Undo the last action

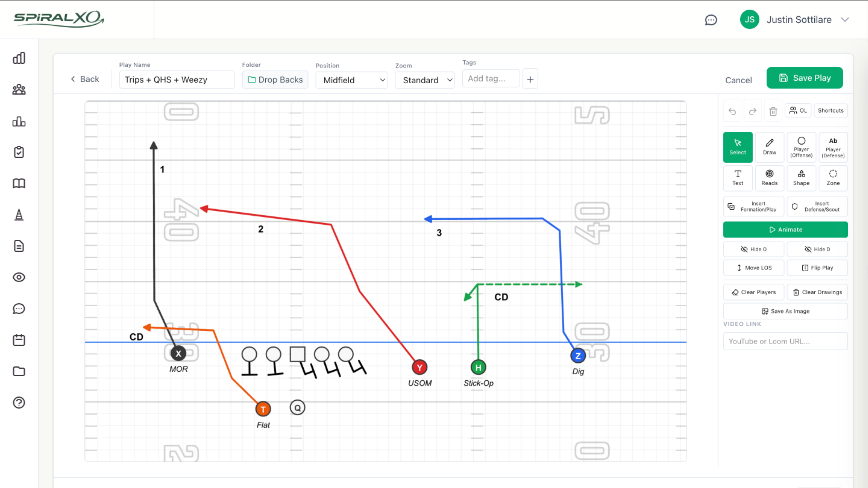tap(732, 110)
